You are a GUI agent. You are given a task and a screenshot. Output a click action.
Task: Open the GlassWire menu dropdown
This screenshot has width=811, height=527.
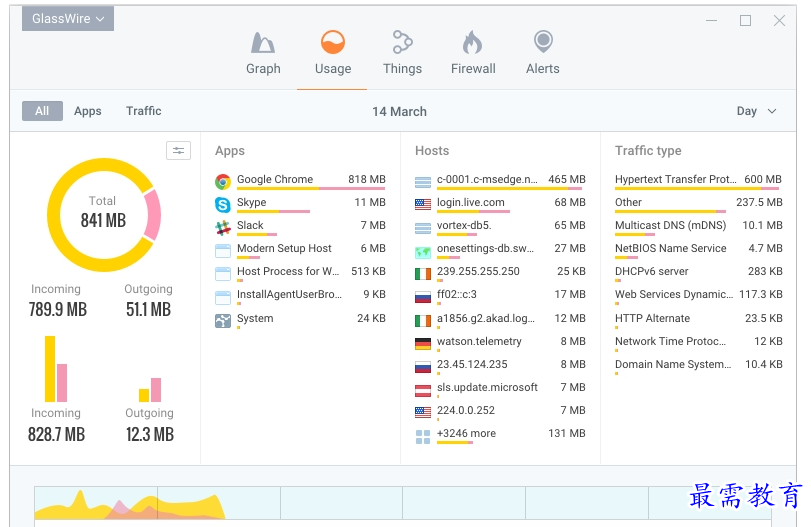click(x=68, y=19)
